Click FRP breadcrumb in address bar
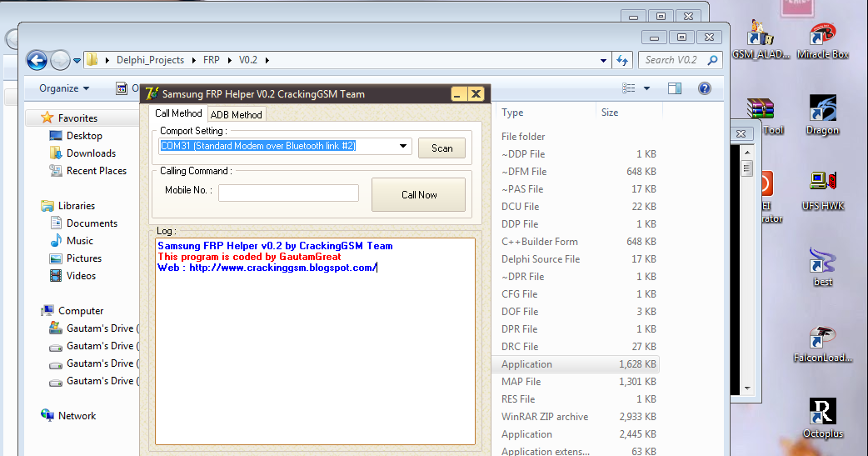The image size is (868, 456). pyautogui.click(x=212, y=60)
